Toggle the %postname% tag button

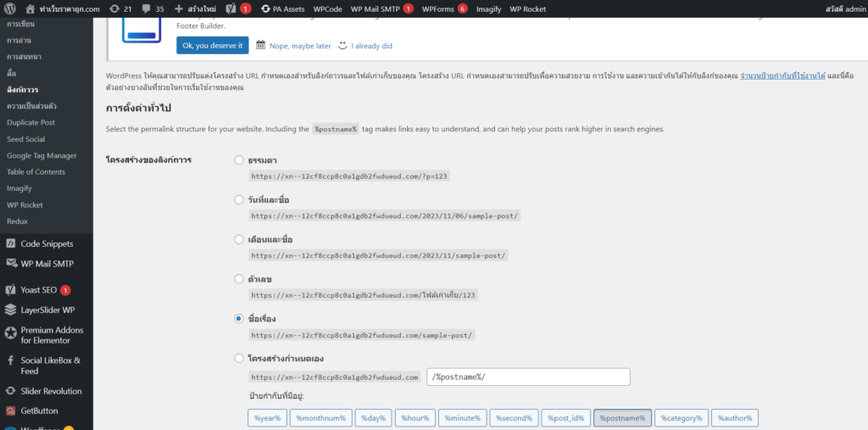coord(623,418)
